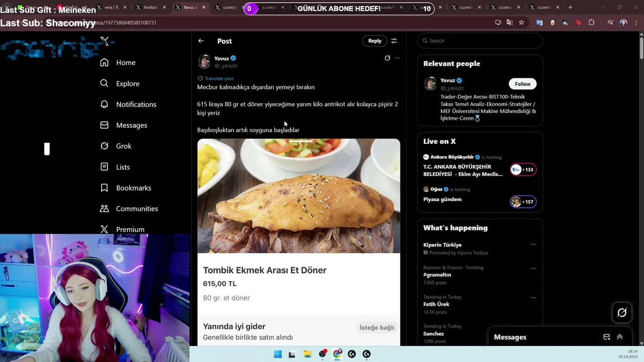Click the back arrow beside Post
Viewport: 644px width, 362px height.
click(x=201, y=41)
